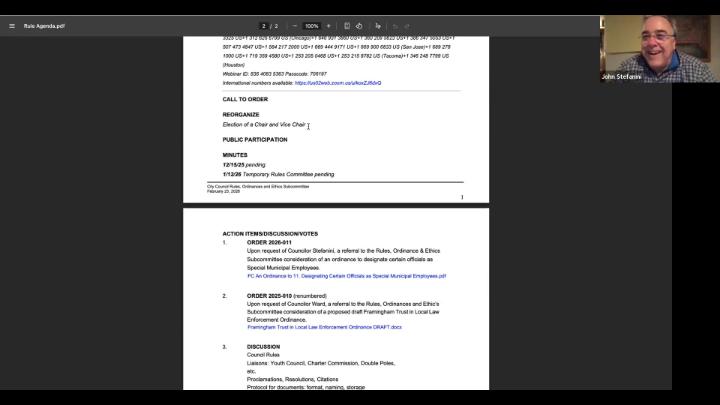
Task: Open Framingham Trust Ordinance DRAFT docx link
Action: point(324,327)
